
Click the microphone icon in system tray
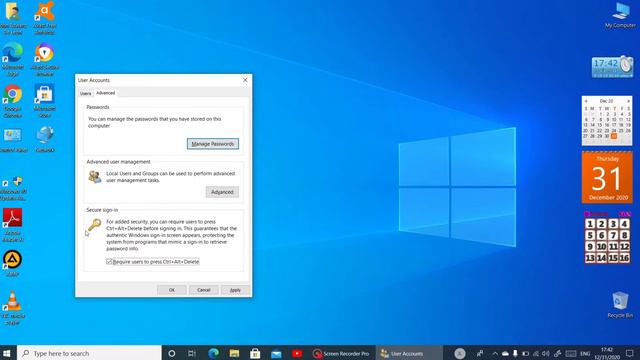pos(515,353)
